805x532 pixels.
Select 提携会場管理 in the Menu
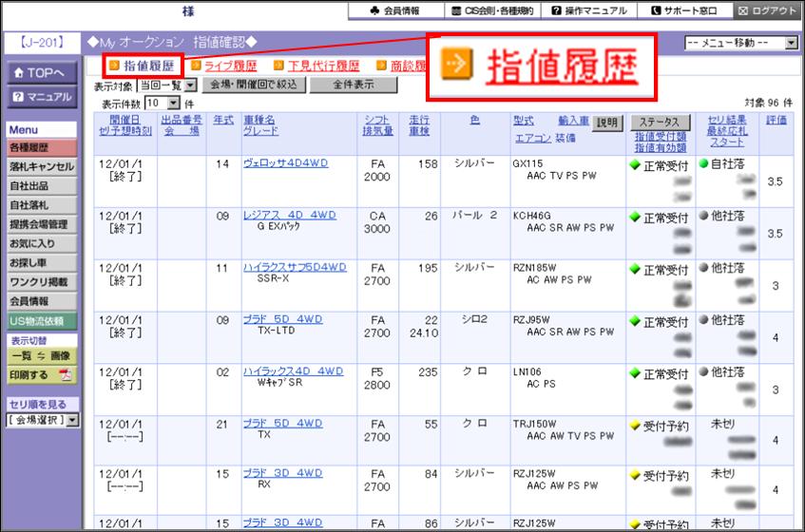[x=43, y=224]
